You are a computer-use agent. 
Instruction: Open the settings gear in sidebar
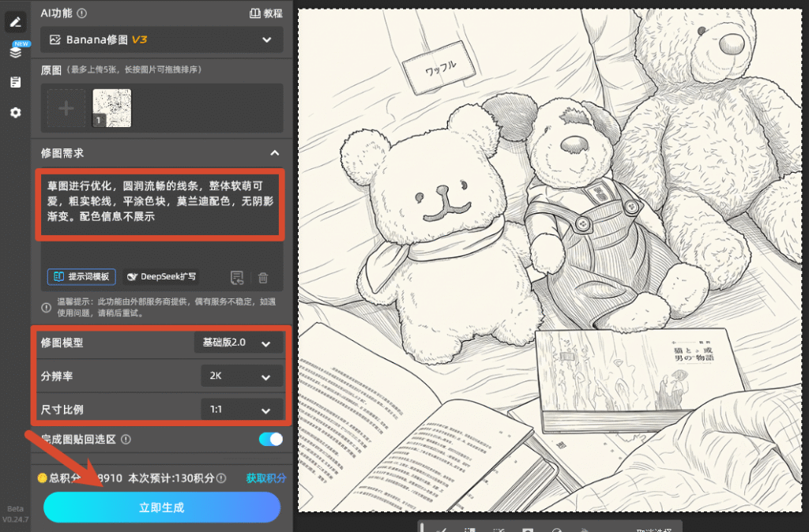(16, 112)
